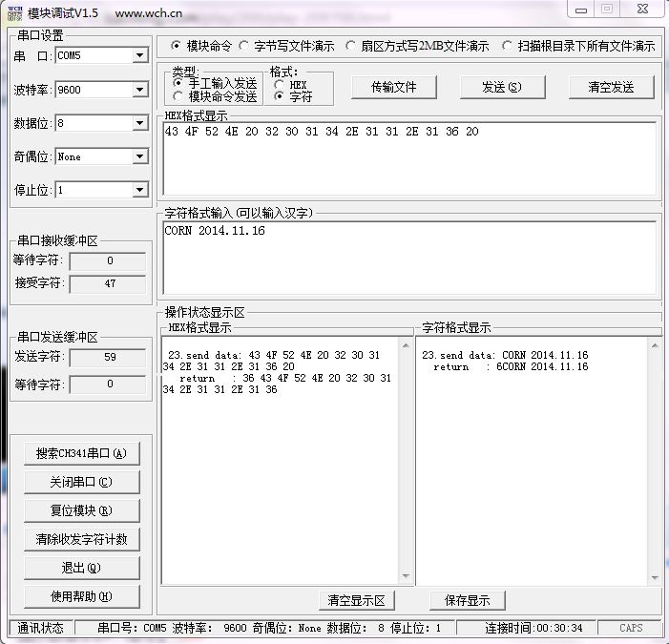Click into the 字符格式输入 text box
Image resolution: width=669 pixels, height=644 pixels.
(409, 258)
